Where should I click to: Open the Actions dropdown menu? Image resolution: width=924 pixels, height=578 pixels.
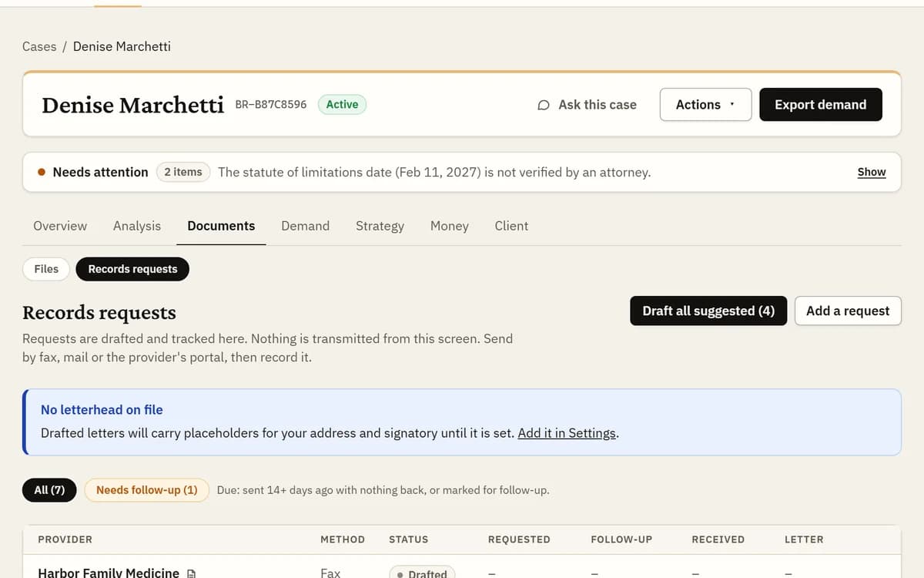coord(705,105)
